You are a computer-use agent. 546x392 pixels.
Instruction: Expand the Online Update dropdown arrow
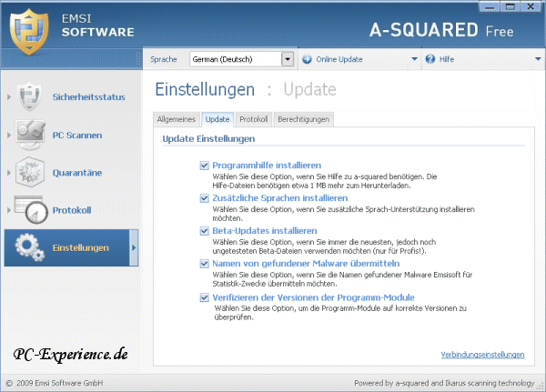(x=414, y=59)
